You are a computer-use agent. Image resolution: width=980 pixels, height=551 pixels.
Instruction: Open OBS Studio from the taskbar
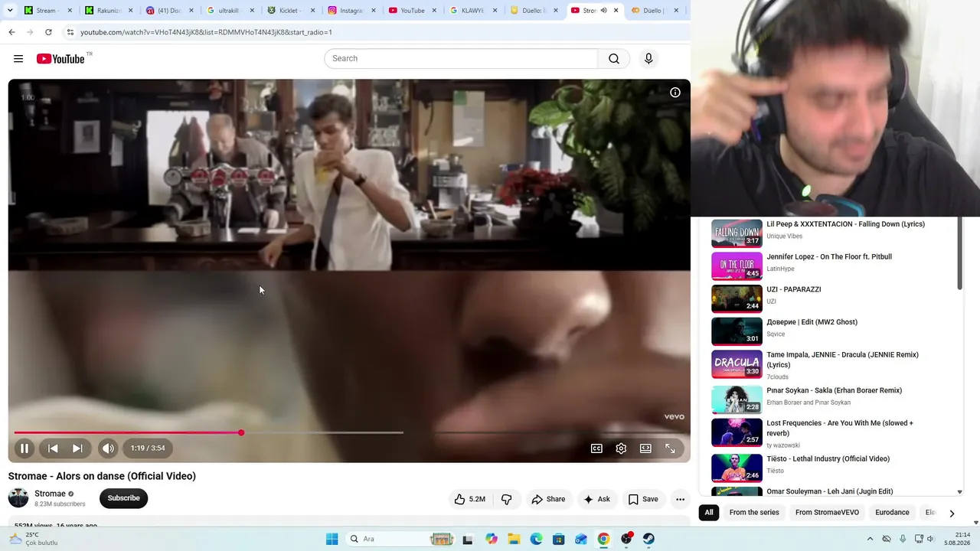[x=626, y=539]
